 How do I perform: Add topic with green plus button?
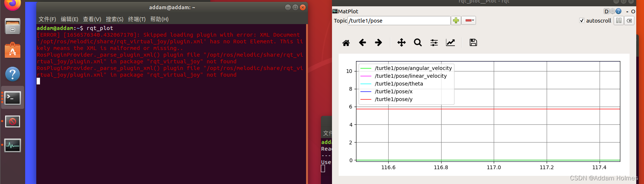[x=456, y=20]
